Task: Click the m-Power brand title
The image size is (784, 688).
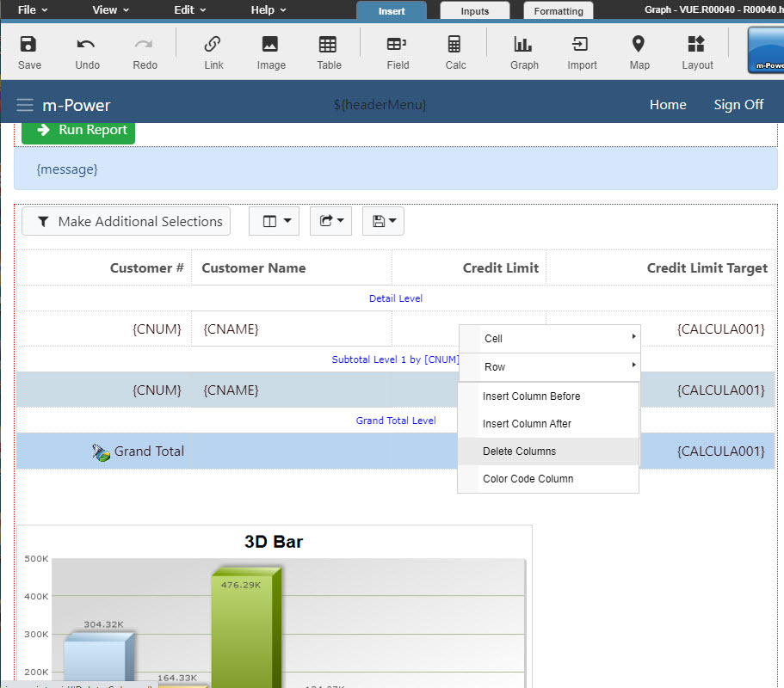Action: click(x=76, y=106)
